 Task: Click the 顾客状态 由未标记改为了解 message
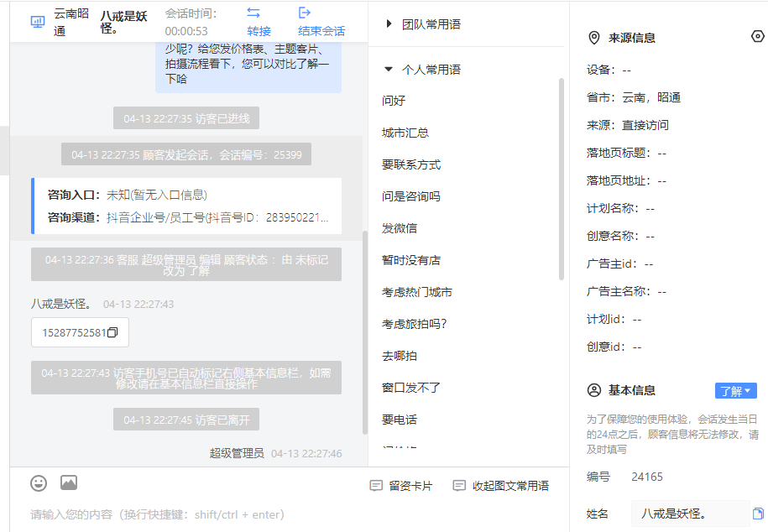[x=186, y=265]
